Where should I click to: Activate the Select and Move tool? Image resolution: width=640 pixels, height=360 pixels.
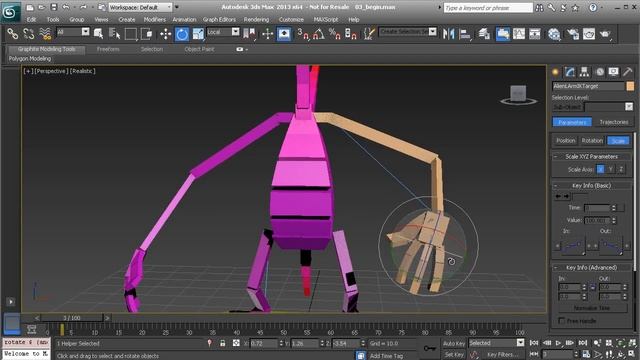[x=165, y=33]
